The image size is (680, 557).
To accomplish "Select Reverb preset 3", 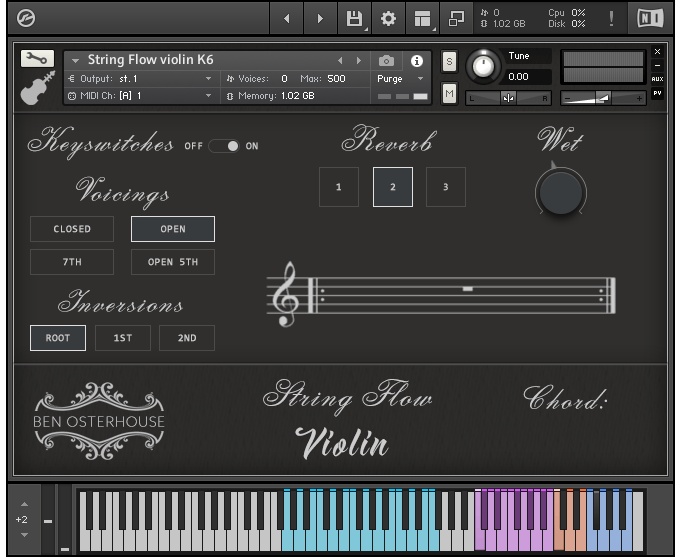I will [446, 187].
